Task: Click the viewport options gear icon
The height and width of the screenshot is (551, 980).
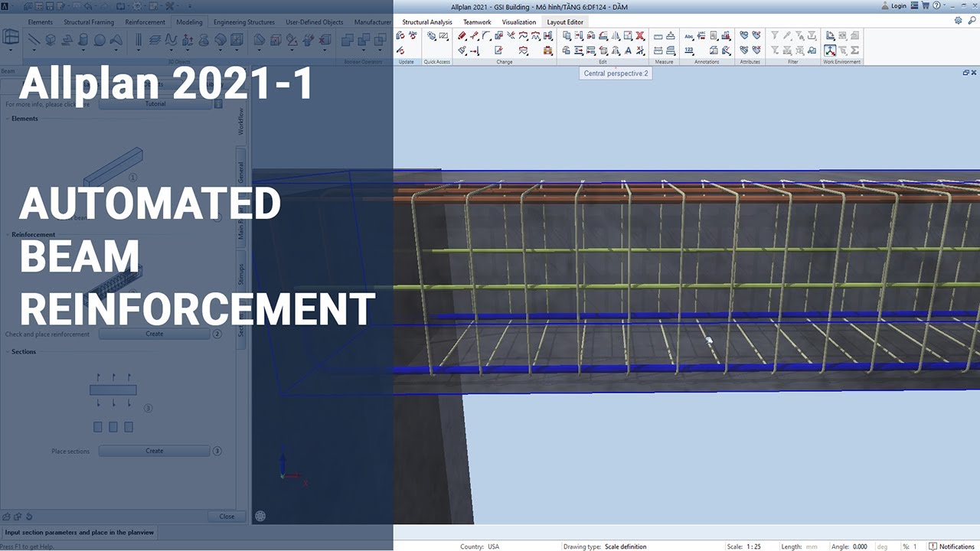Action: point(260,517)
